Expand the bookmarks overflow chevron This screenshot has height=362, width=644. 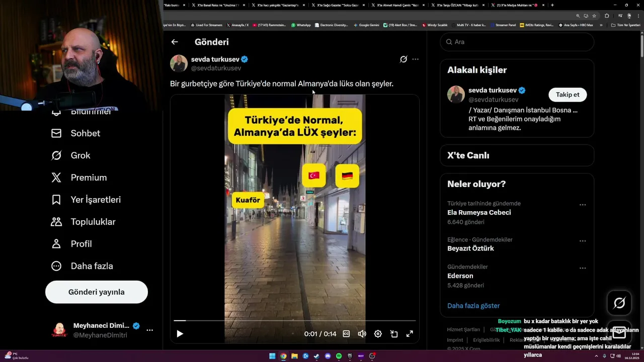(x=601, y=25)
